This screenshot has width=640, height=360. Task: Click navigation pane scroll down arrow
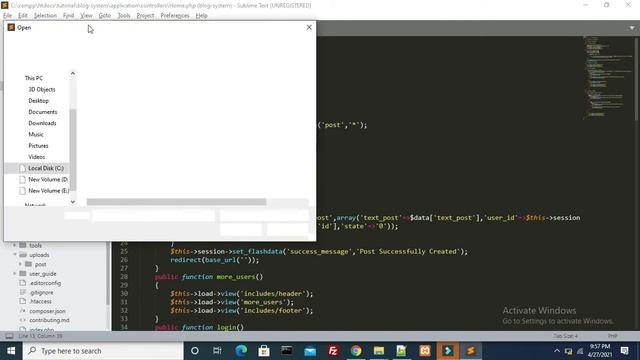73,202
